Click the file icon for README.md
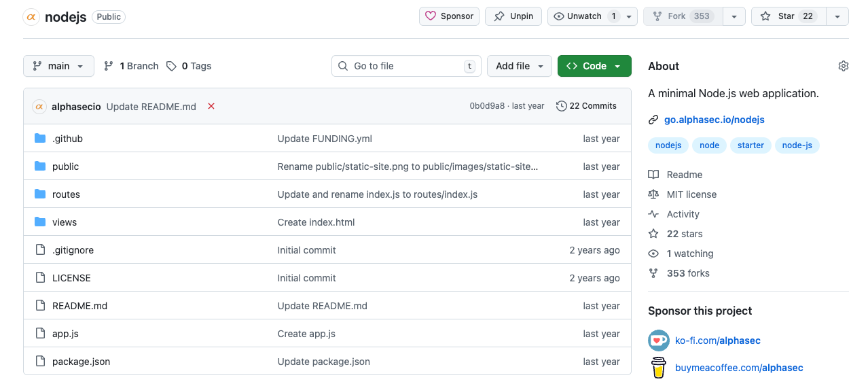 pyautogui.click(x=40, y=306)
